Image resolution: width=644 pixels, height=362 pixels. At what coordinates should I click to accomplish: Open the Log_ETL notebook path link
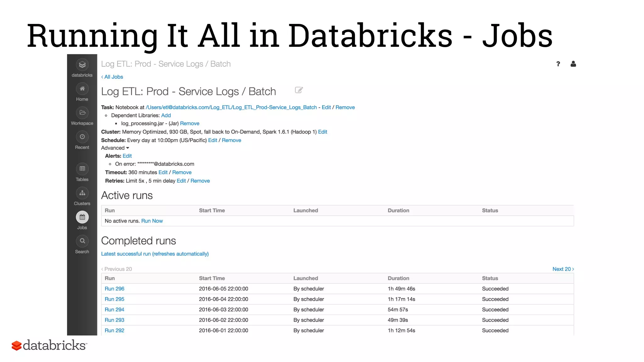[231, 107]
